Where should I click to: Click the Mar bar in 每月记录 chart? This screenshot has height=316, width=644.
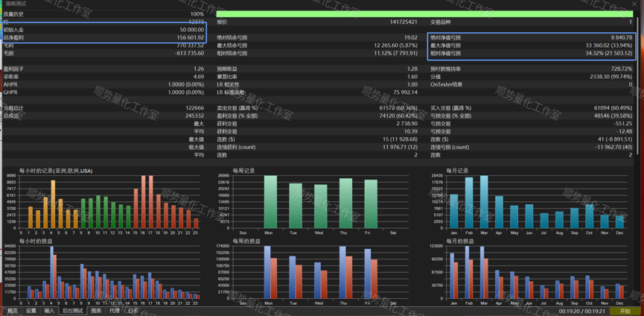coord(484,202)
